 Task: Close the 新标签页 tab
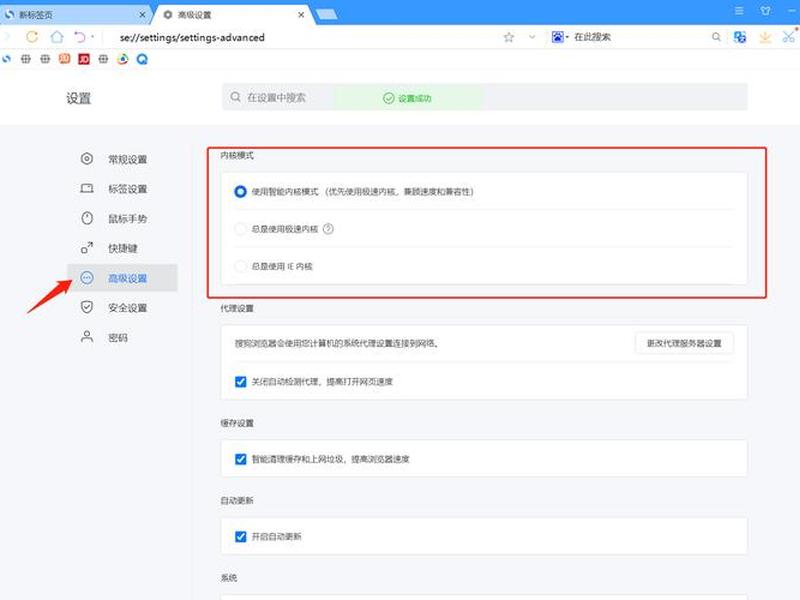click(142, 15)
